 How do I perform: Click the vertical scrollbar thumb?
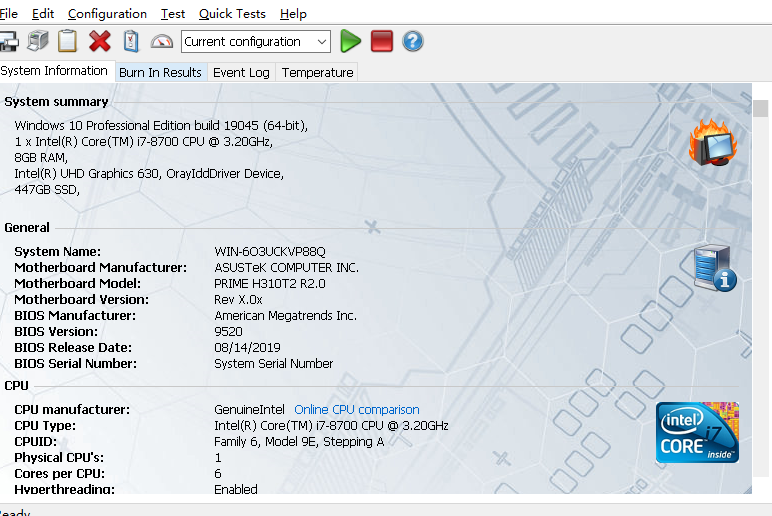click(761, 108)
